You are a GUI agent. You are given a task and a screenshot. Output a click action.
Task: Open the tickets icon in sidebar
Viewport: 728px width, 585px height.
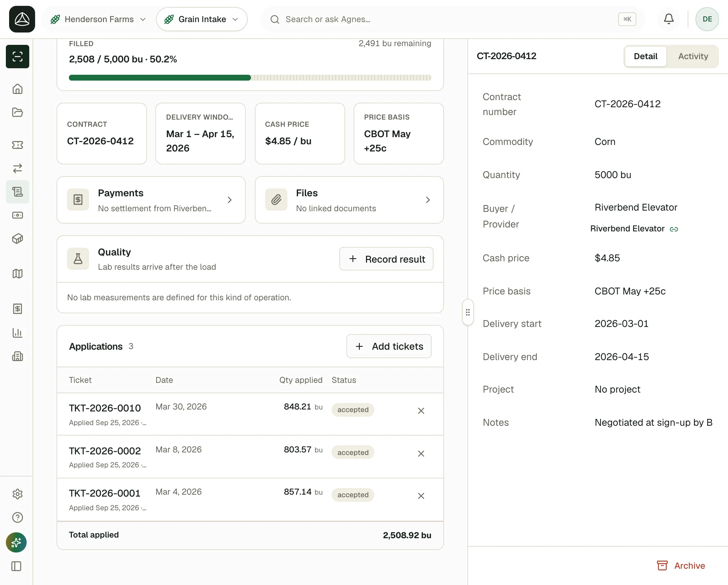tap(18, 145)
